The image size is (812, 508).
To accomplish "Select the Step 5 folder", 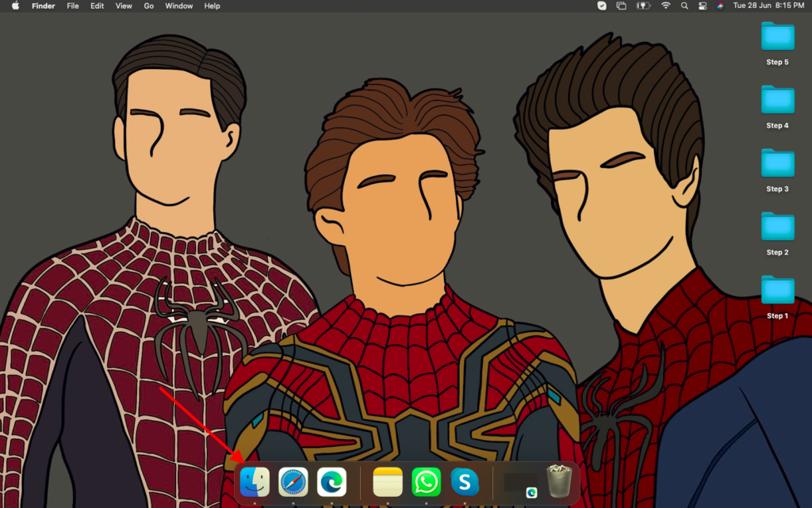I will 777,37.
